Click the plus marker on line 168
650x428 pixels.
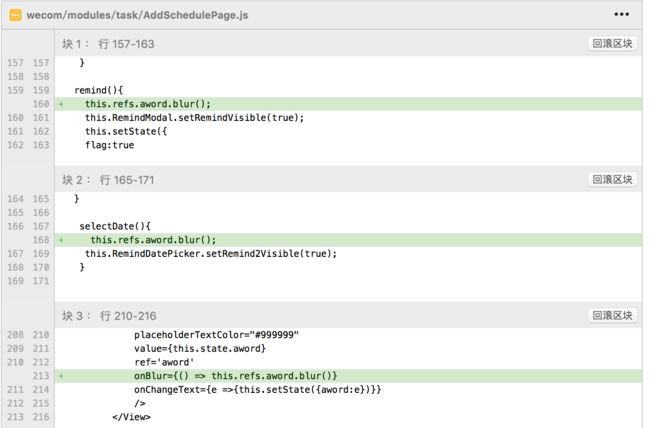tap(61, 240)
